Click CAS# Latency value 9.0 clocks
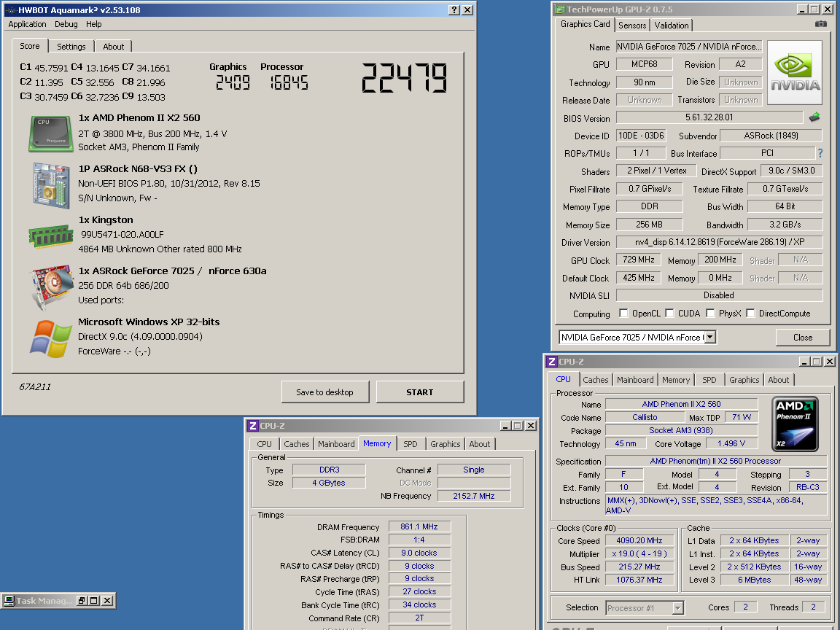Screen dimensions: 840x630 tap(419, 553)
